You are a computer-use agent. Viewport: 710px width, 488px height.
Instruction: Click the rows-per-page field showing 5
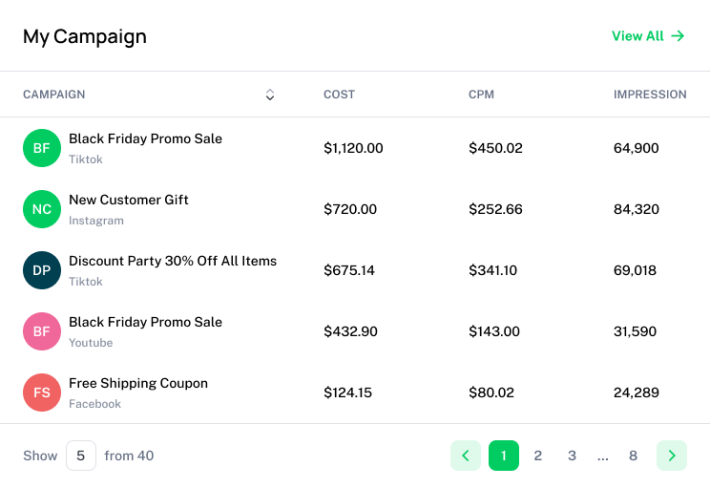pos(81,456)
